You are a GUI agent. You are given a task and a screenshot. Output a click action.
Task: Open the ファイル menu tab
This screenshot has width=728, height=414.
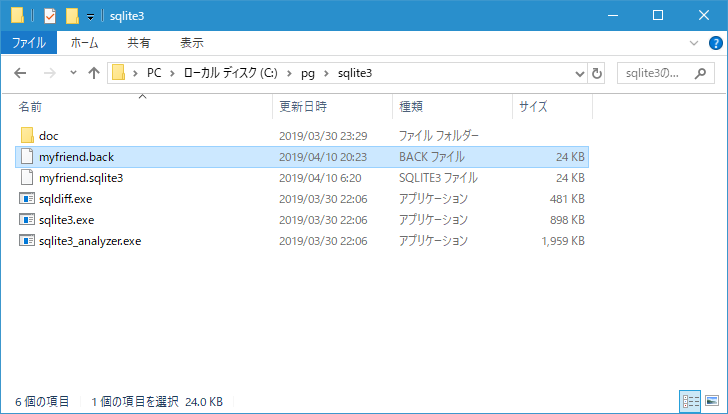pyautogui.click(x=29, y=43)
